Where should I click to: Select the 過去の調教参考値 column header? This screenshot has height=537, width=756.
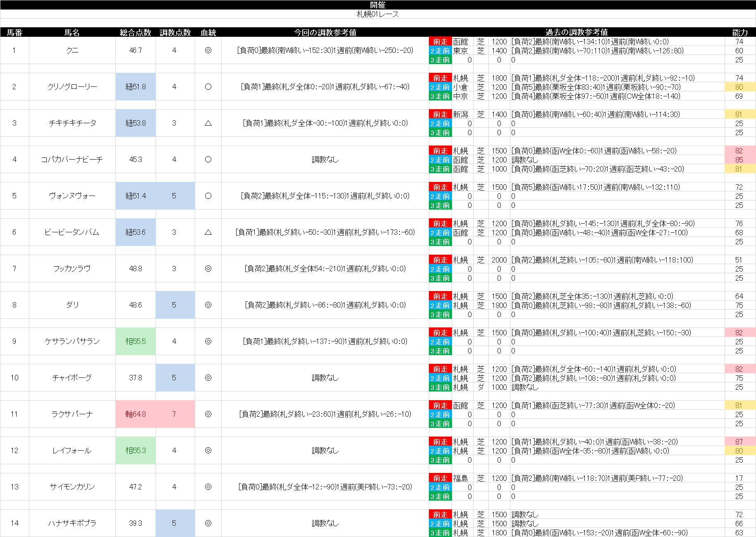point(576,32)
